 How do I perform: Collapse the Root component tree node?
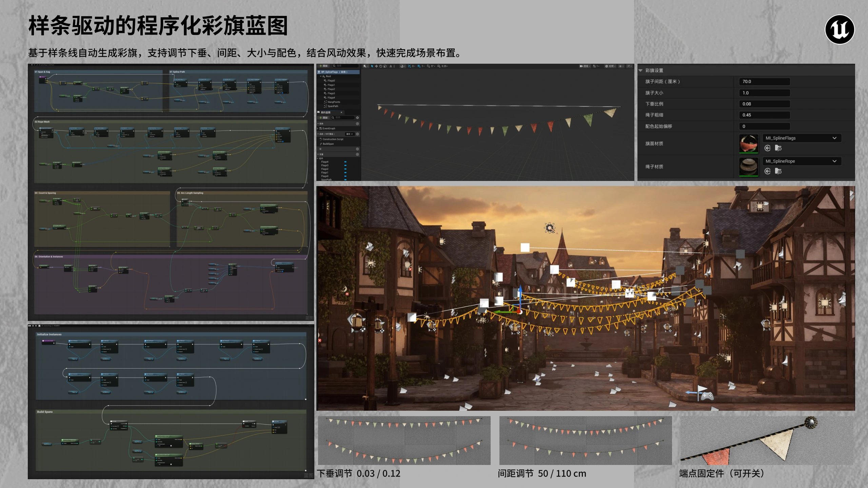click(x=321, y=76)
